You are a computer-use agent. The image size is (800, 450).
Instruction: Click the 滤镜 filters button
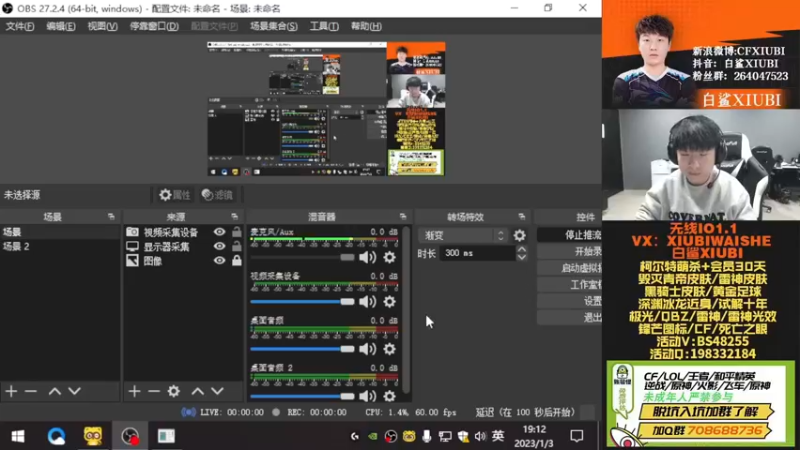(217, 195)
